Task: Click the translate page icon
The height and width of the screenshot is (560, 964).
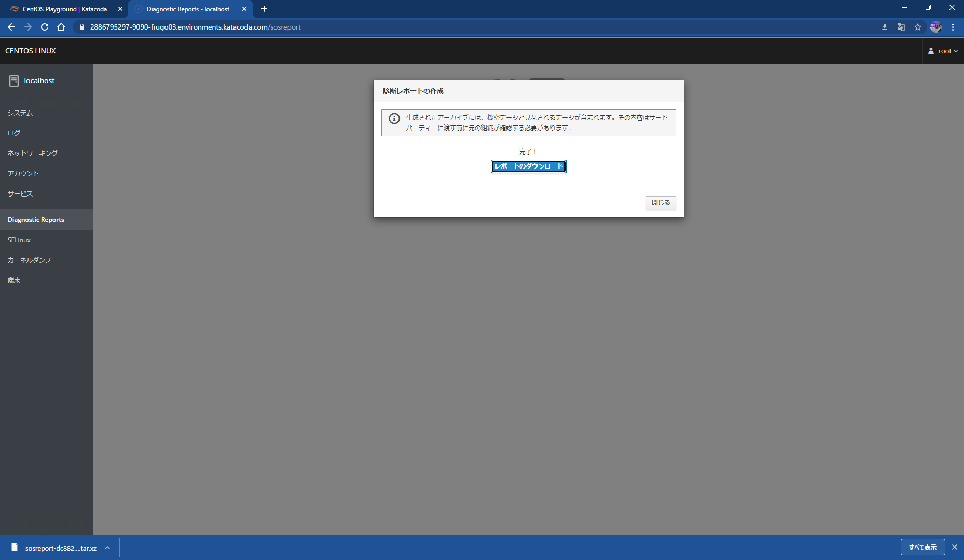Action: 901,27
